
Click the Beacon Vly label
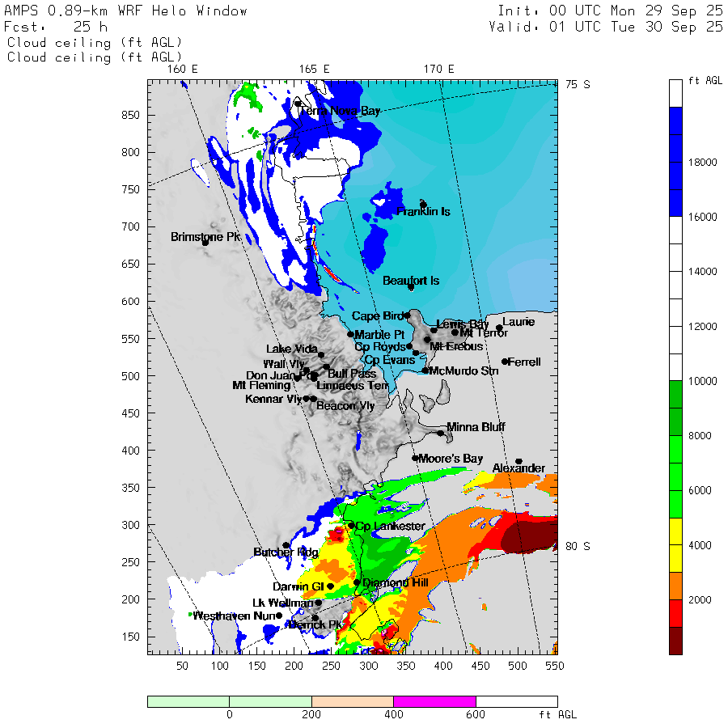[x=345, y=406]
